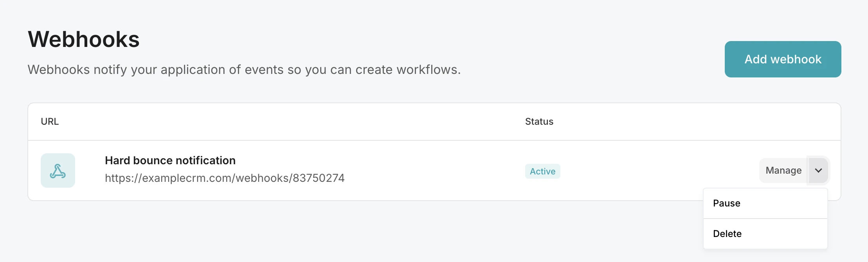This screenshot has height=262, width=868.
Task: Collapse the dropdown via the Manage chevron arrow
Action: pyautogui.click(x=818, y=170)
